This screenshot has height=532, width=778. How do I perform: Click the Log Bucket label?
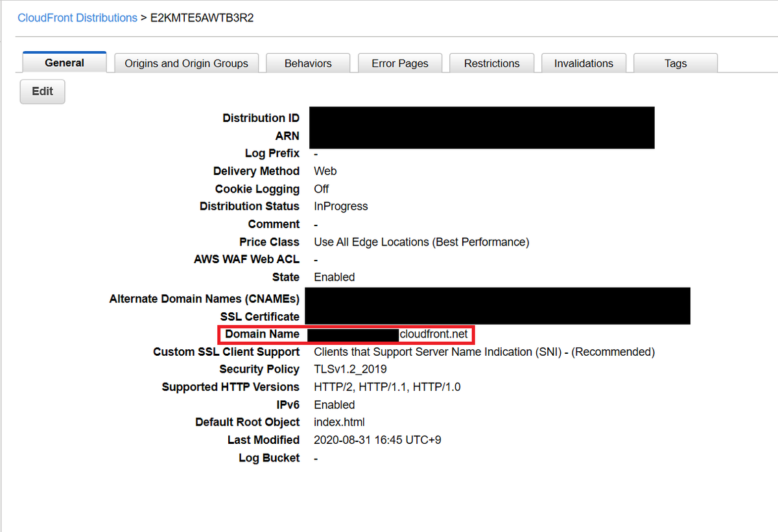tap(269, 457)
